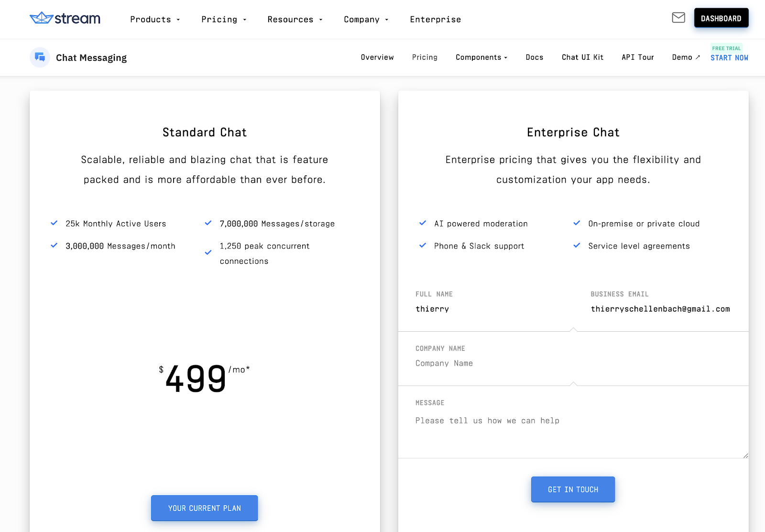Click the checkmark beside 1,250 peak concurrent connections
Screen dimensions: 765x532
(x=208, y=252)
